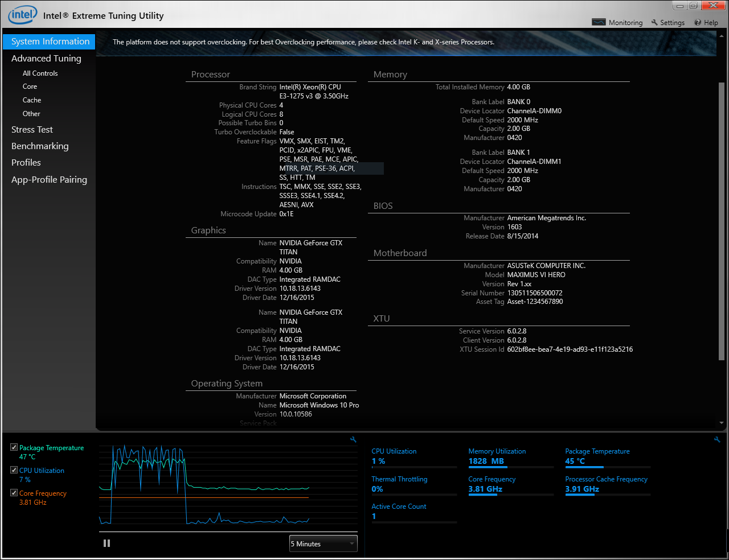
Task: Open the Stress Test section
Action: click(x=32, y=130)
